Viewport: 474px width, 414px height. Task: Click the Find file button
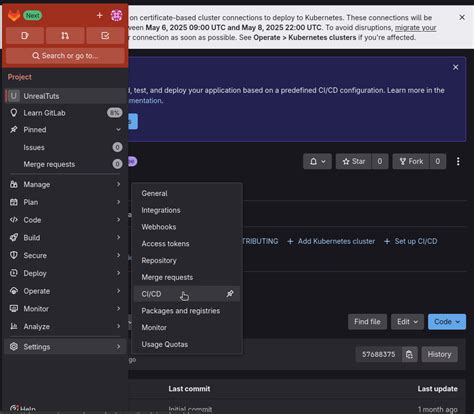coord(367,322)
